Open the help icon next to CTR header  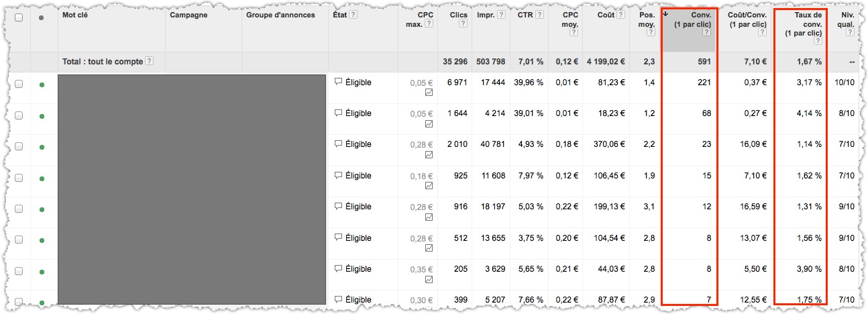click(x=539, y=15)
